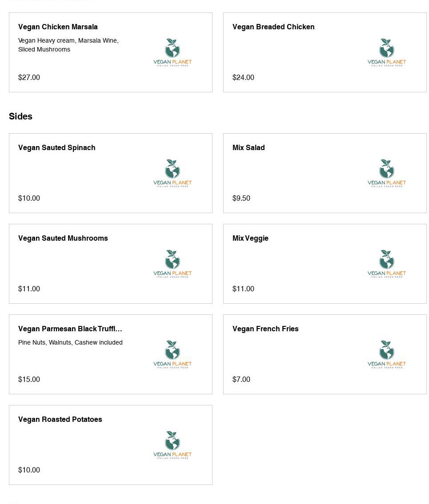Click the Vegan Sauted Mushrooms logo thumbnail

pos(172,264)
